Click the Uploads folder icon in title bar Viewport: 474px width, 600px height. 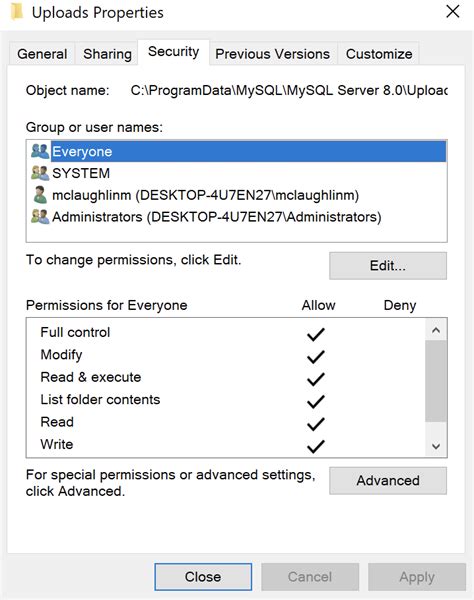pyautogui.click(x=17, y=12)
